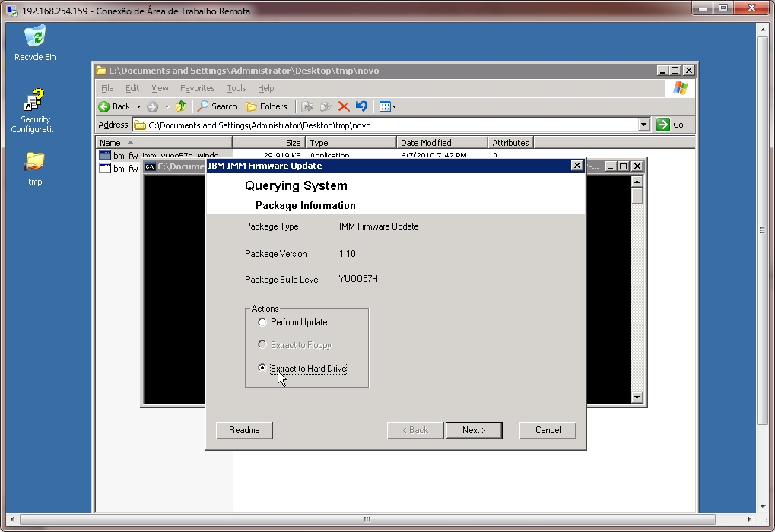This screenshot has height=532, width=775.
Task: Expand the address bar dropdown list
Action: click(x=643, y=124)
